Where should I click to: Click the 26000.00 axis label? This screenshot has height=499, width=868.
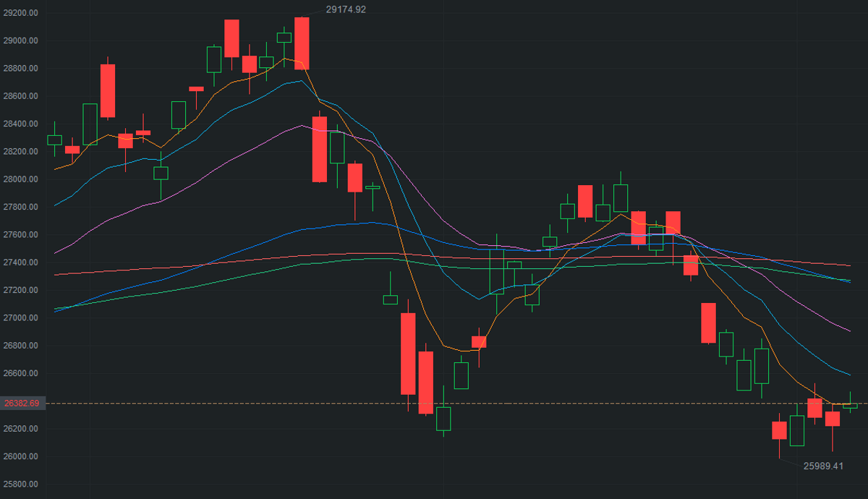click(20, 457)
